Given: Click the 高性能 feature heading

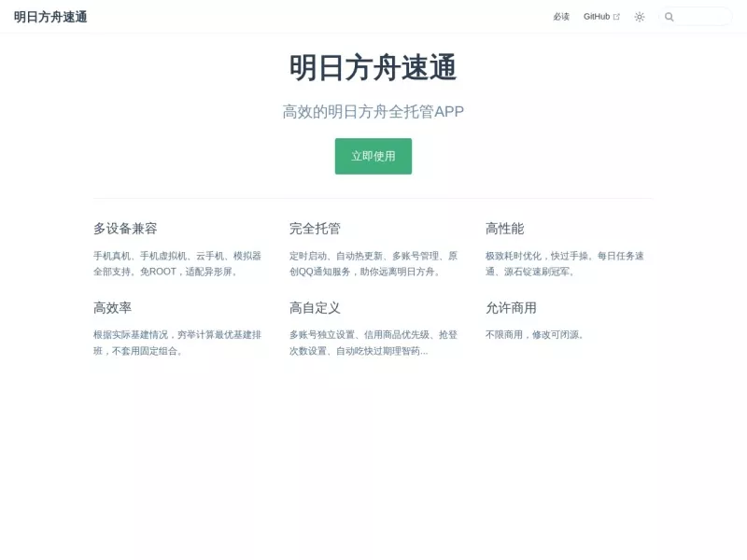Looking at the screenshot, I should tap(504, 229).
